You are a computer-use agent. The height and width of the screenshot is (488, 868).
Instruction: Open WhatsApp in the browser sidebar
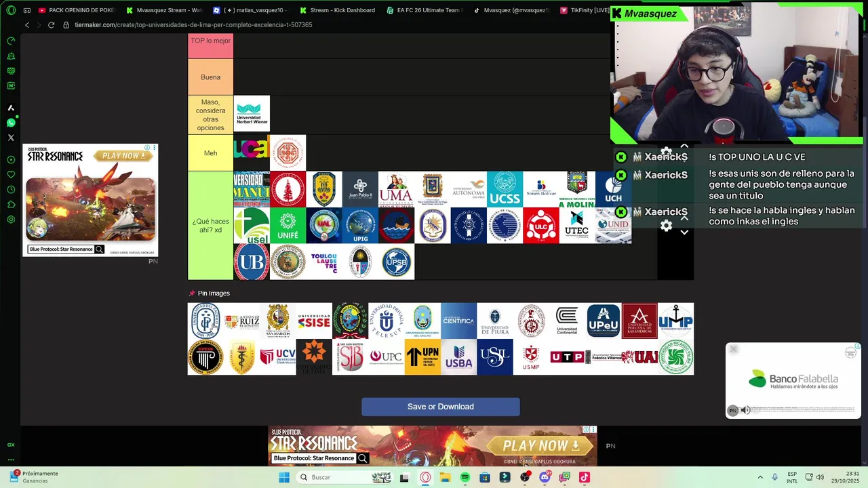click(x=11, y=123)
